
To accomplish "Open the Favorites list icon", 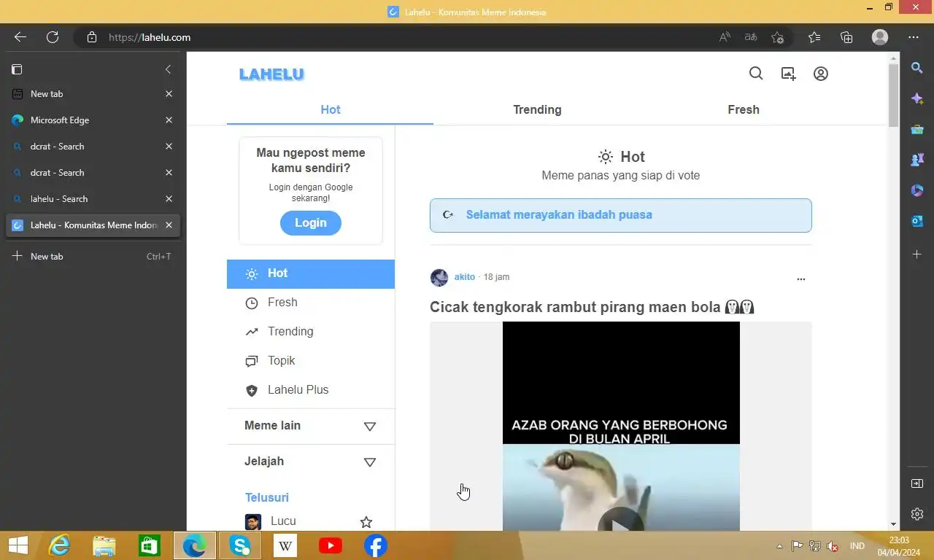I will [814, 37].
